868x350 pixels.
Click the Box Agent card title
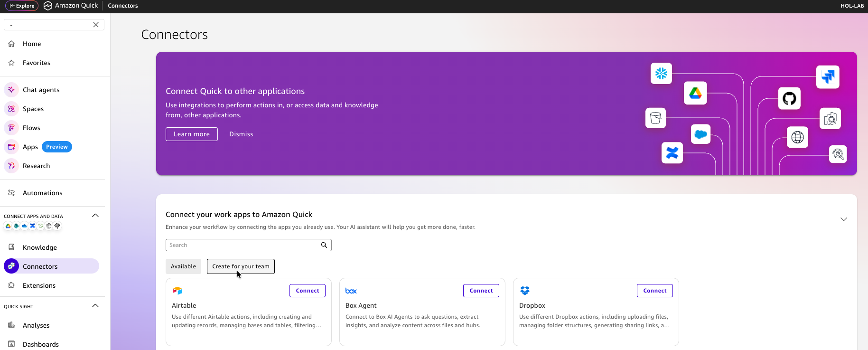(361, 305)
